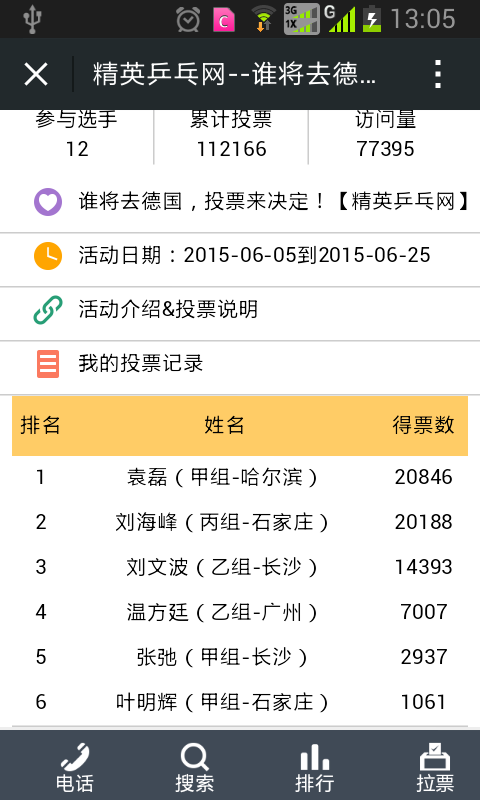Open 我的投票记录 link

point(141,364)
